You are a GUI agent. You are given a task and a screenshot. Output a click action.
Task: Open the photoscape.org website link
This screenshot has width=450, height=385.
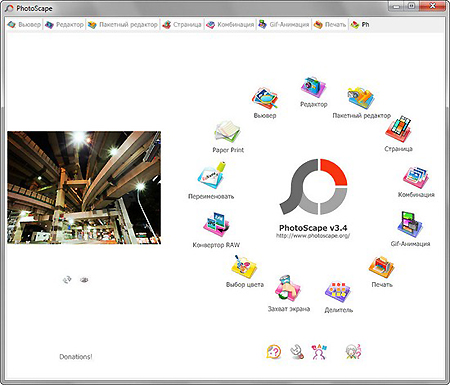point(313,236)
